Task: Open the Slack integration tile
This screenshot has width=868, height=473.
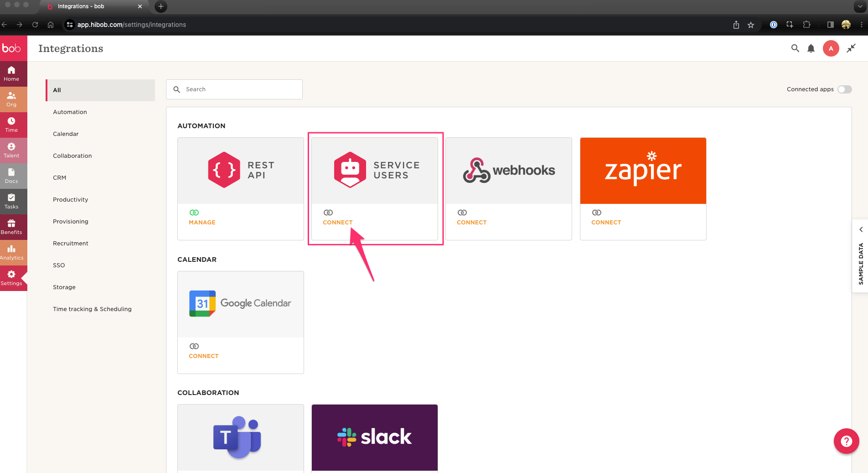Action: 374,437
